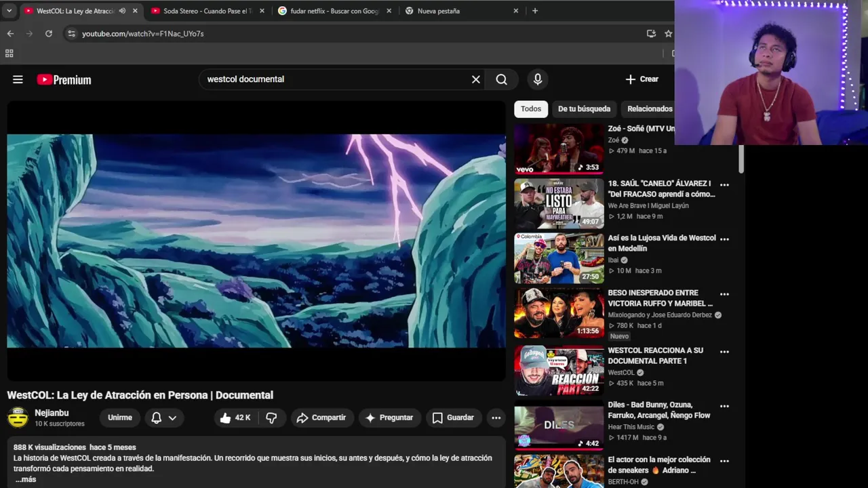
Task: Clear the search box with the X
Action: coord(476,79)
